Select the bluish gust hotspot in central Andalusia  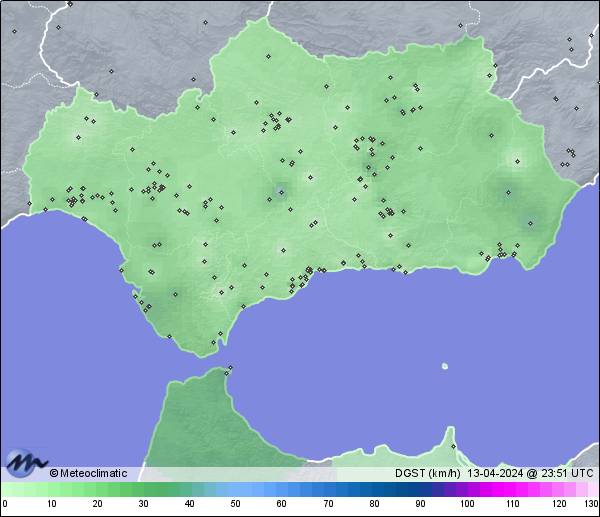click(280, 191)
